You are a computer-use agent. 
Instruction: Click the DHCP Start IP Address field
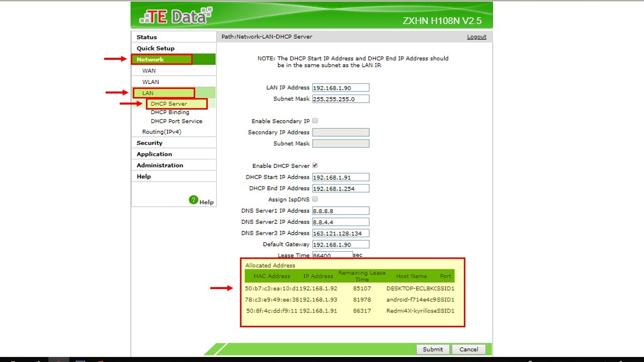(341, 177)
